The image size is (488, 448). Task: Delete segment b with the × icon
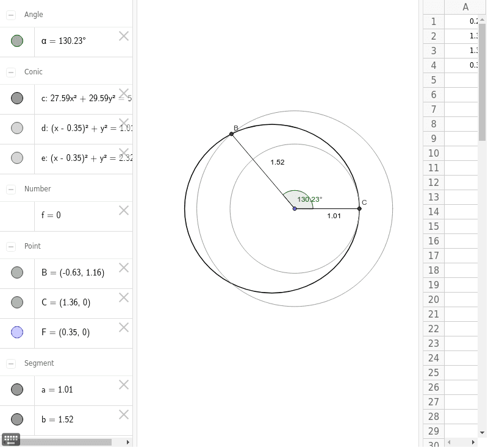[124, 414]
